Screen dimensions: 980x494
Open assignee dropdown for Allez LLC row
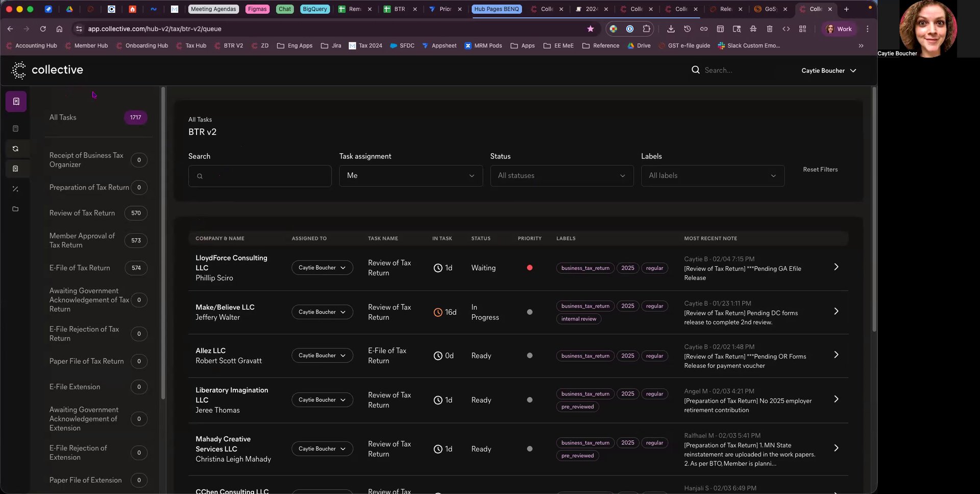click(322, 356)
